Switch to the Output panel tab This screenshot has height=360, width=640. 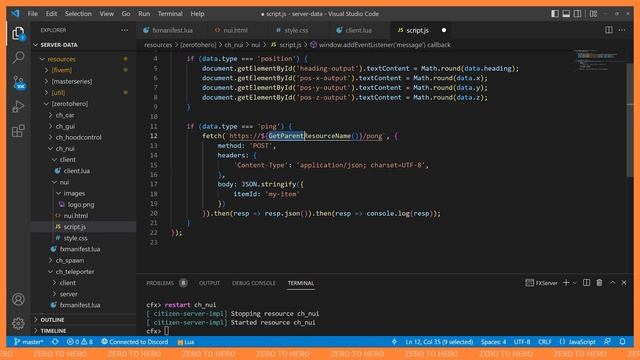(209, 283)
